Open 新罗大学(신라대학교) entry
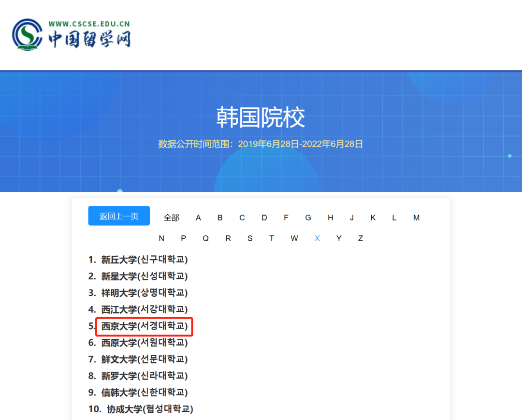 (145, 376)
